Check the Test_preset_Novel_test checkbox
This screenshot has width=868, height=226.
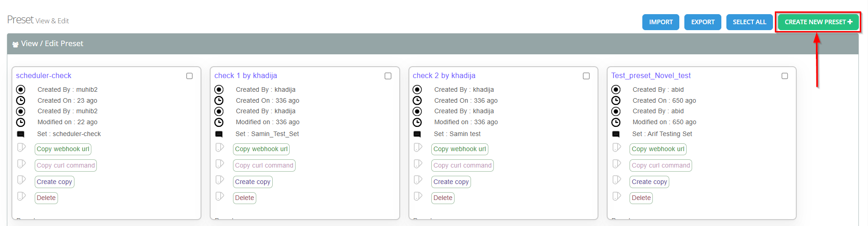(x=785, y=76)
